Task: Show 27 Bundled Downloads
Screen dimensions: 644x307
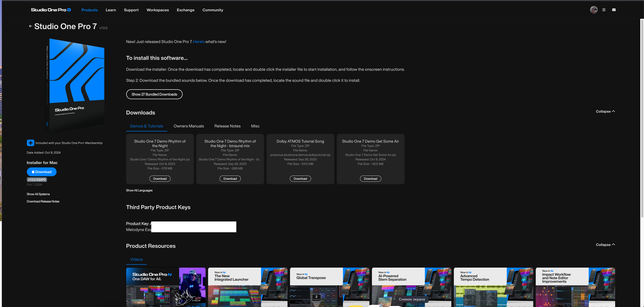Action: pos(154,94)
